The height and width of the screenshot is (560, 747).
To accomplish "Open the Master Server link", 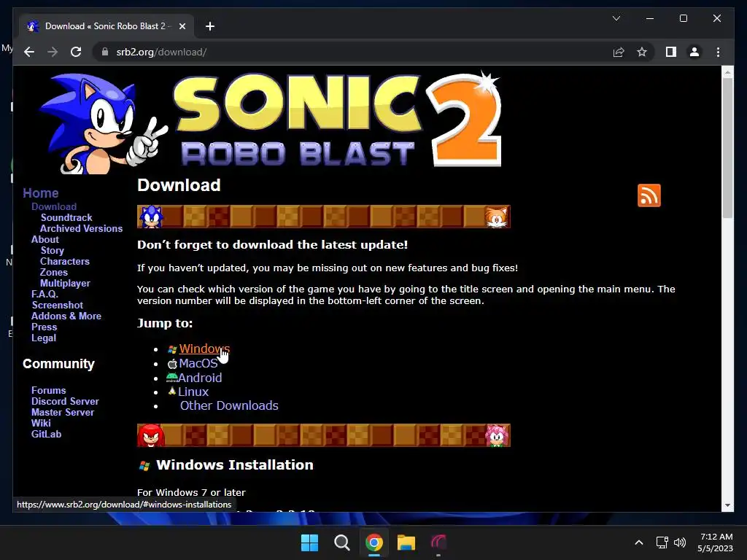I will click(63, 413).
